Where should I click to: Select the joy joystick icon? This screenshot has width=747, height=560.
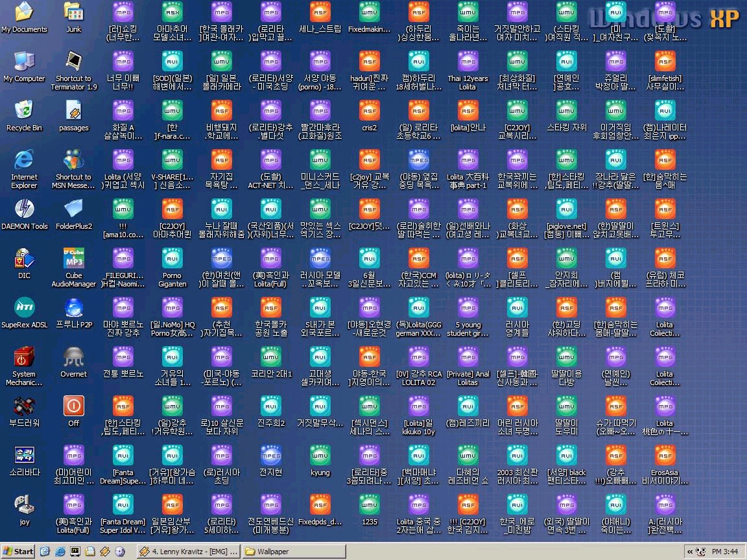coord(24,506)
